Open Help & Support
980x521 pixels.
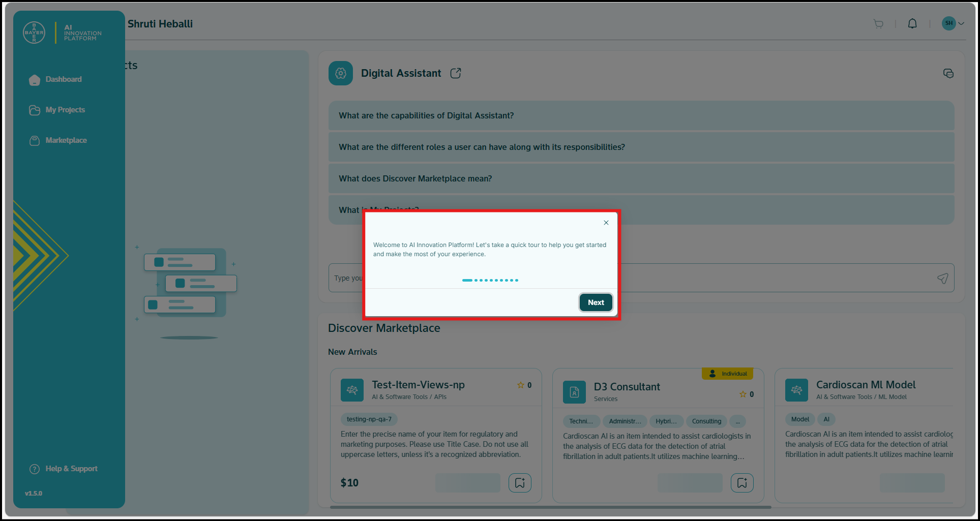(x=71, y=469)
